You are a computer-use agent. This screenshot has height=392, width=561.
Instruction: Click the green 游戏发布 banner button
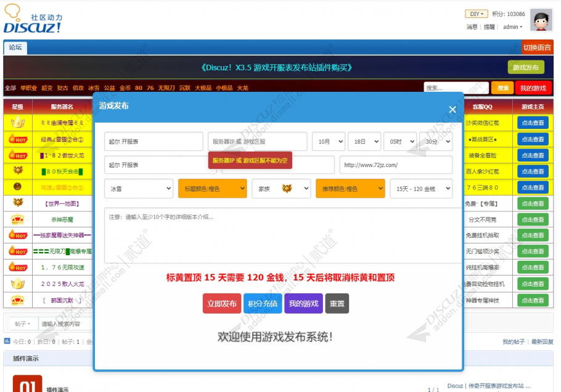[x=526, y=67]
